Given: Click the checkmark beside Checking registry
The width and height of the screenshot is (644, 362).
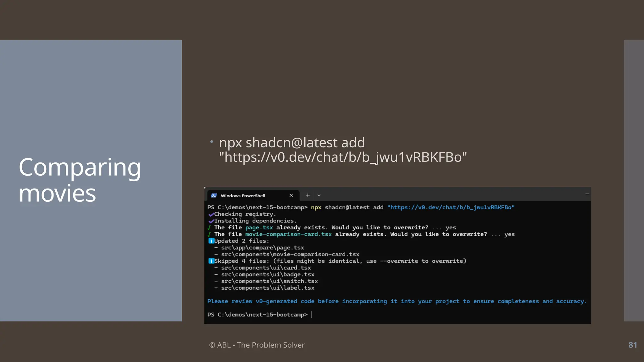Looking at the screenshot, I should click(211, 215).
